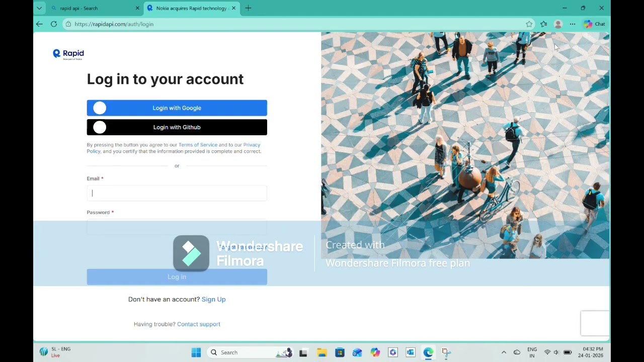This screenshot has width=644, height=362.
Task: Open the Windows Start menu
Action: (x=196, y=352)
